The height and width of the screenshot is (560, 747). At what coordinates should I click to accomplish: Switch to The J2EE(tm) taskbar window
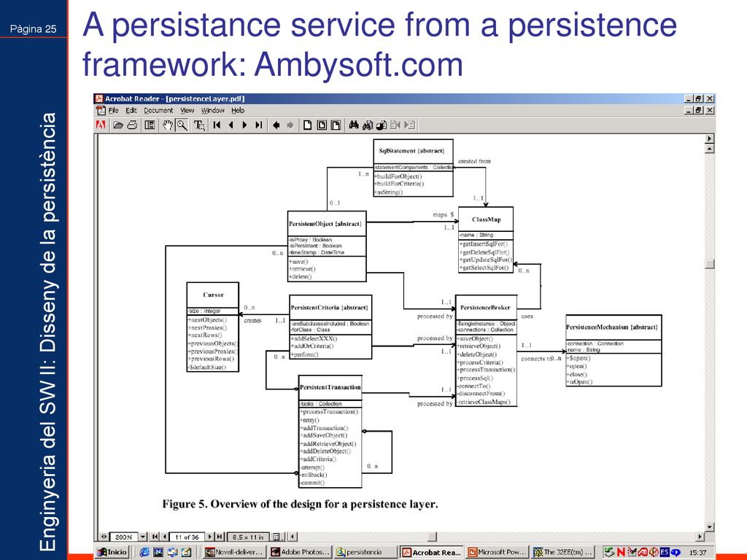tap(562, 553)
